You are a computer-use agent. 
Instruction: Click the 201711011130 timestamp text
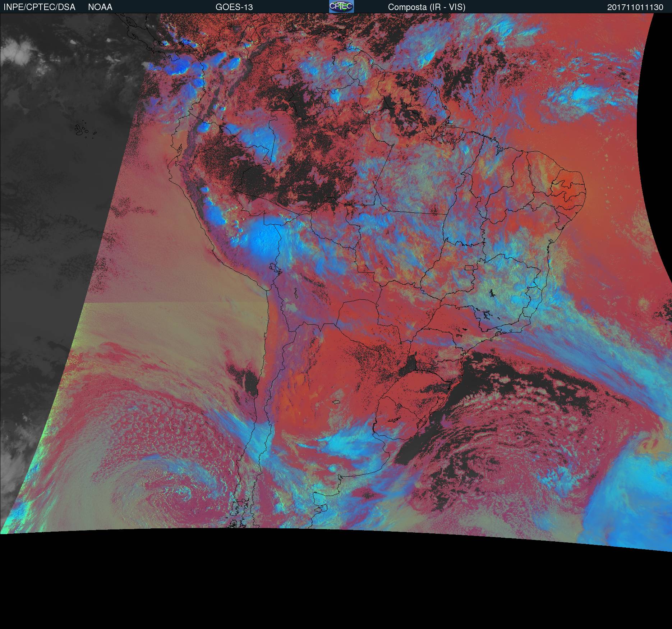635,7
